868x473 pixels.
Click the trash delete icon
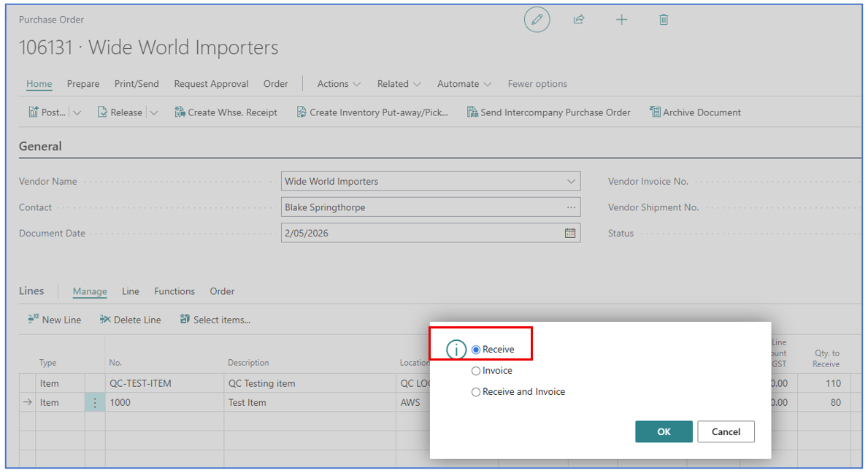664,20
